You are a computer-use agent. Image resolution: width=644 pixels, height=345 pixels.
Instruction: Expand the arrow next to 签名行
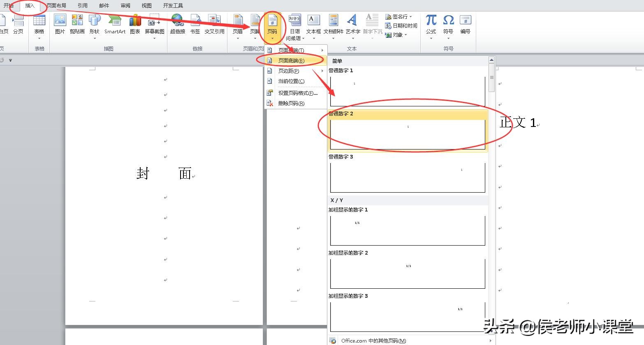coord(410,17)
